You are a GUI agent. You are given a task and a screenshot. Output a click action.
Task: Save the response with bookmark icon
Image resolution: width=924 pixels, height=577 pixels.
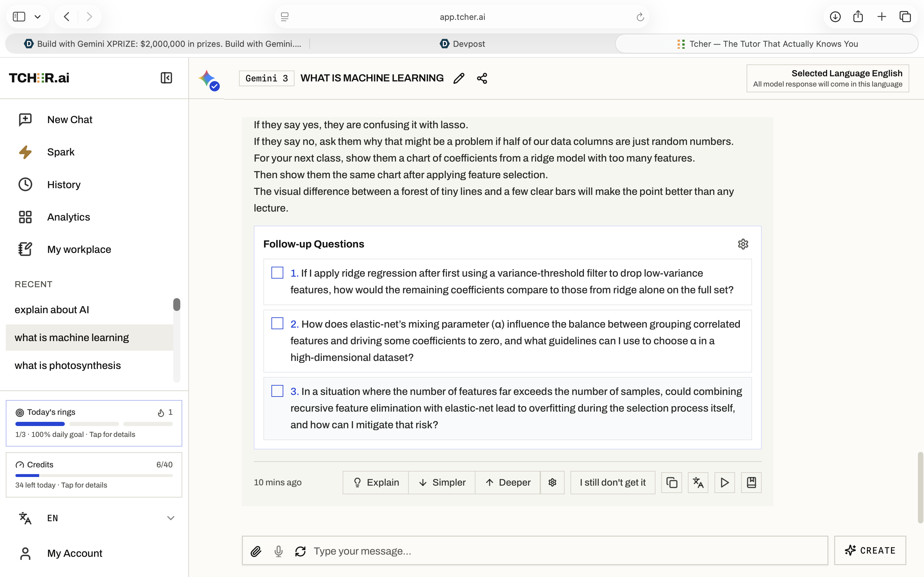pyautogui.click(x=751, y=482)
